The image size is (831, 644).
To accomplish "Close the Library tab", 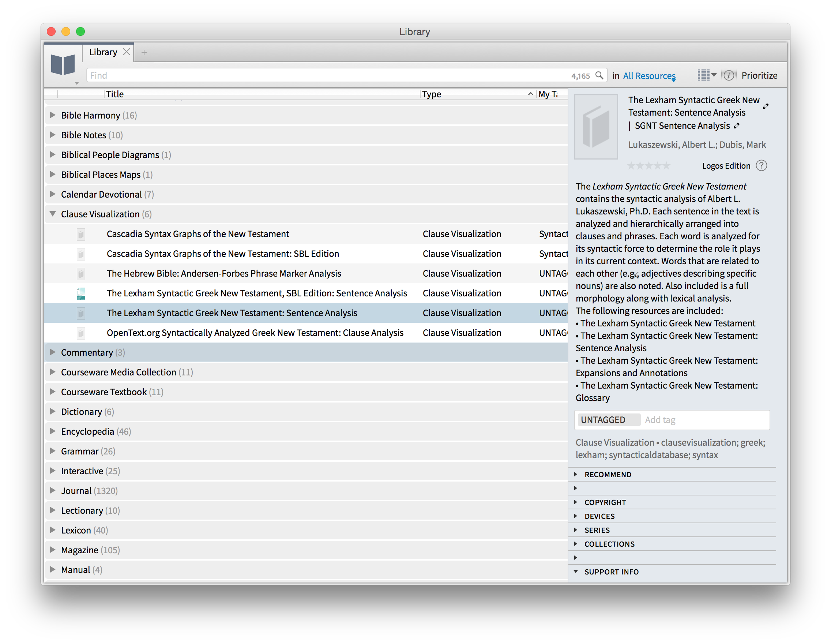I will (127, 52).
